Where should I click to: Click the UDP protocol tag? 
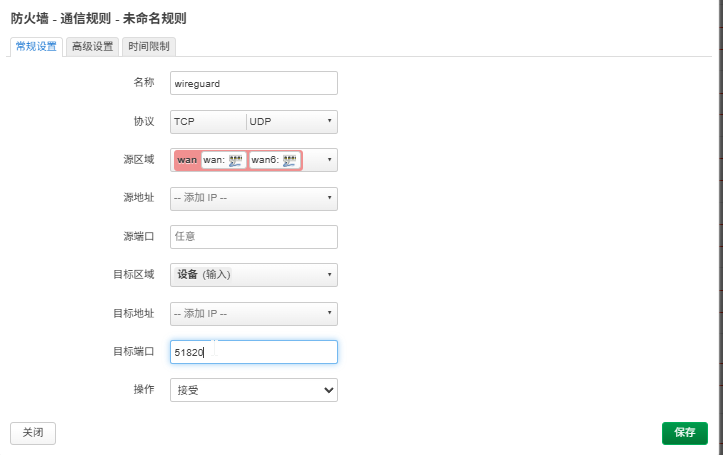(260, 122)
